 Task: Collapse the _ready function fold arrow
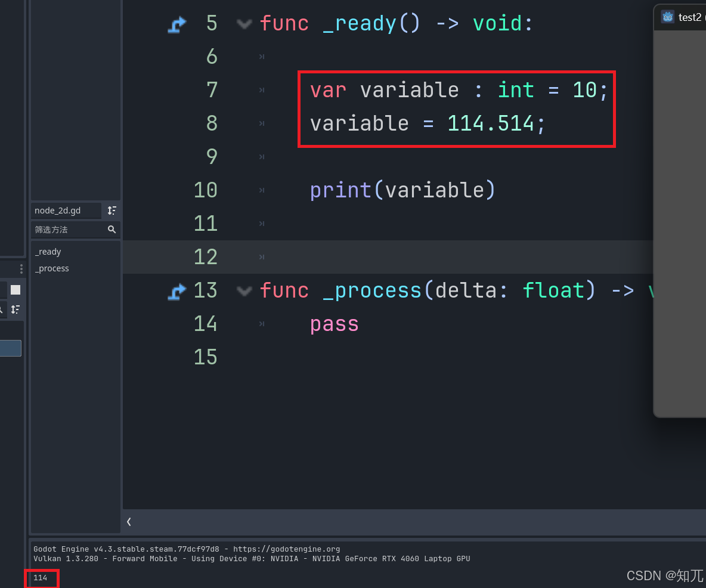point(244,23)
